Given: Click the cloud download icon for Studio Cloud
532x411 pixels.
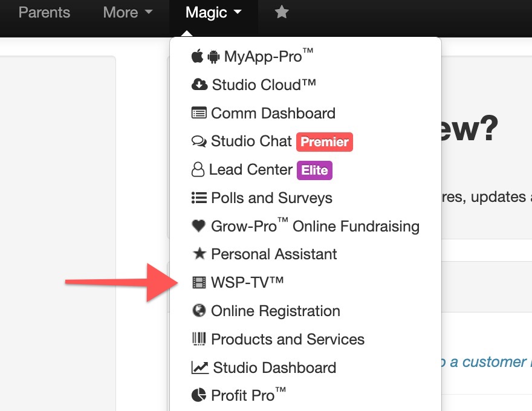Looking at the screenshot, I should pyautogui.click(x=199, y=85).
